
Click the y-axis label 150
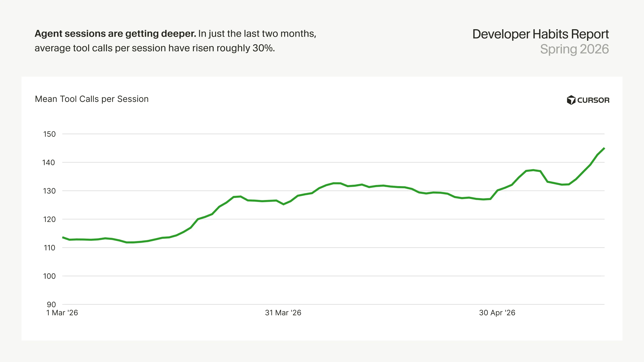pyautogui.click(x=49, y=134)
